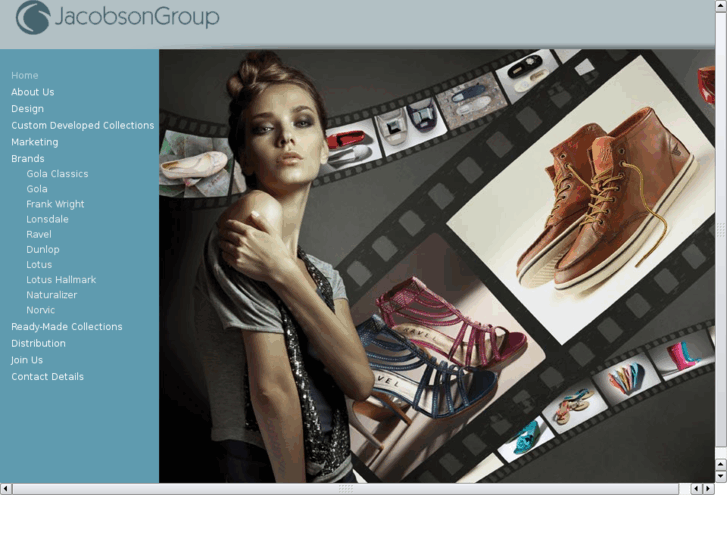Image resolution: width=727 pixels, height=545 pixels.
Task: Navigate to the Marketing page
Action: (x=35, y=142)
